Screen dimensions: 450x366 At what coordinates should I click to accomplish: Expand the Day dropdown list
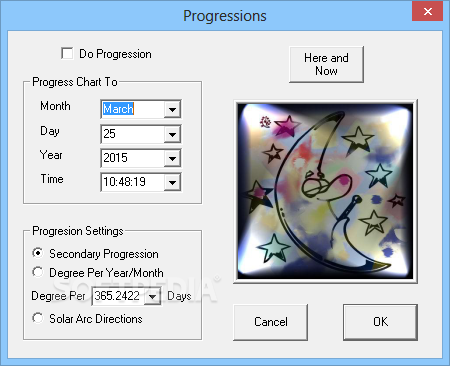tap(172, 134)
